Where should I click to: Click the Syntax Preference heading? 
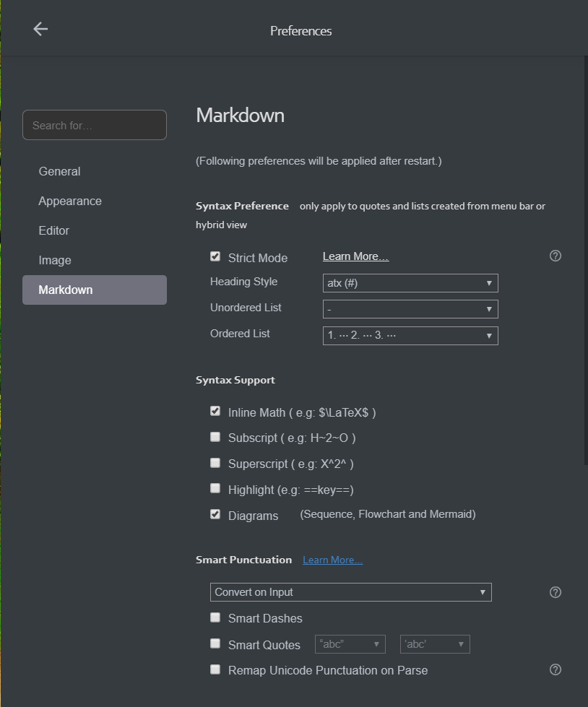click(242, 206)
